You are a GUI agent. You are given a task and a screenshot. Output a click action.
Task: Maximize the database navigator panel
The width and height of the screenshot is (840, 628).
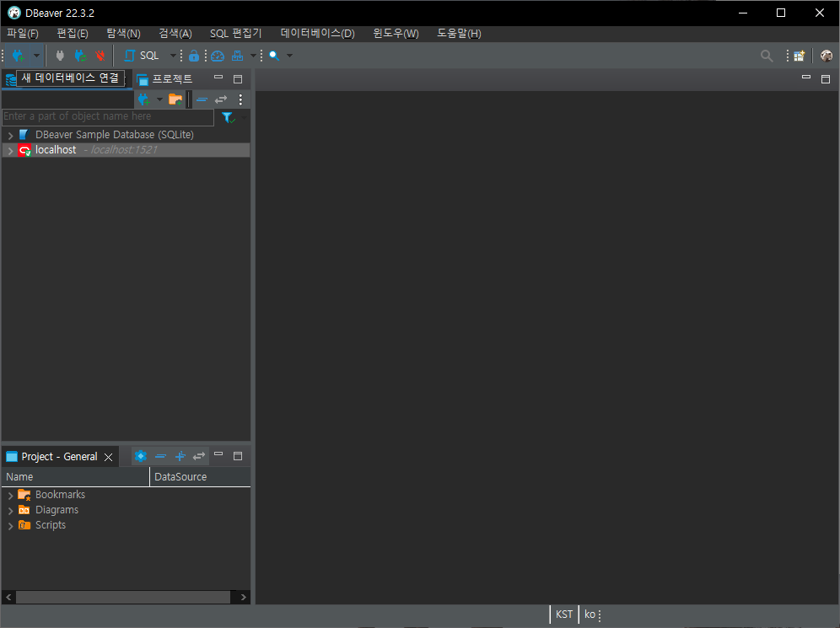(238, 79)
